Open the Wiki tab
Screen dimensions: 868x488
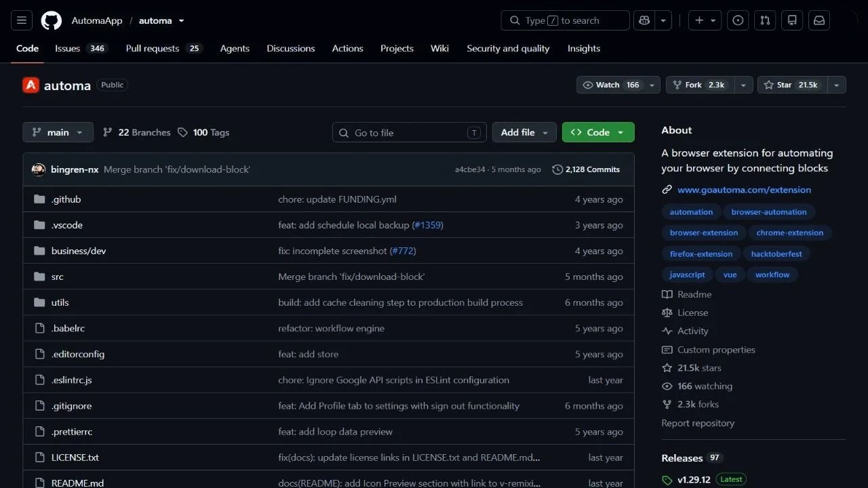pyautogui.click(x=439, y=48)
